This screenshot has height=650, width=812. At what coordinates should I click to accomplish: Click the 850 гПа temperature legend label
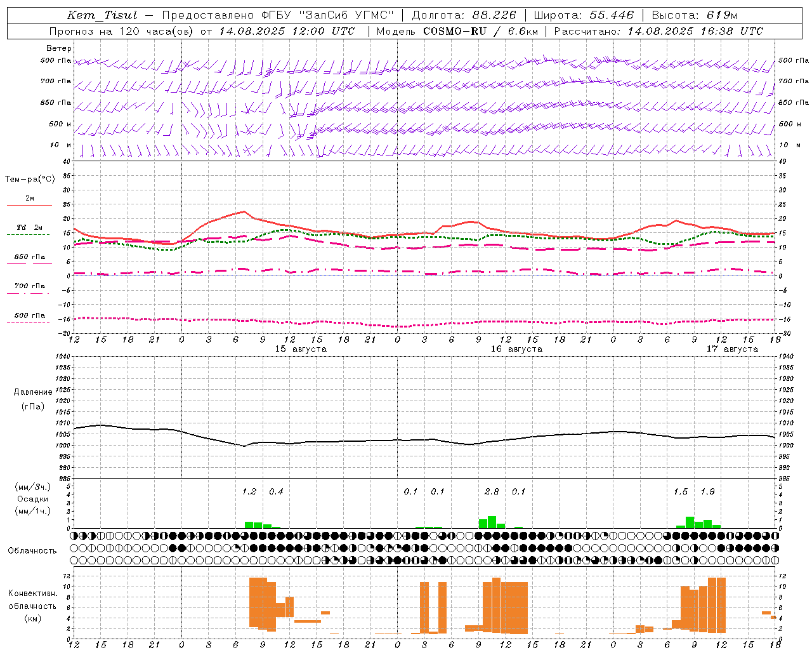click(x=30, y=257)
